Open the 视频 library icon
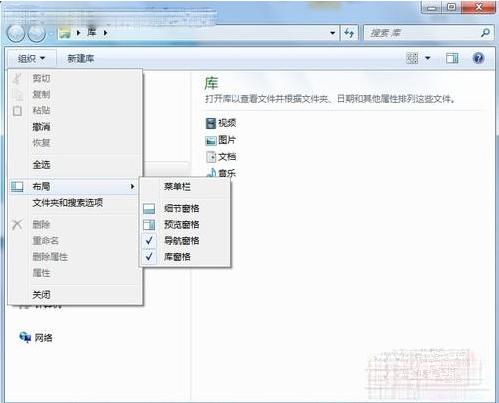The height and width of the screenshot is (403, 499). tap(211, 123)
